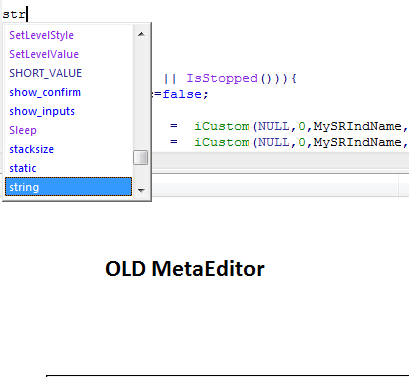Screen dimensions: 409x377
Task: Click the first iCustom call line
Action: pos(301,126)
